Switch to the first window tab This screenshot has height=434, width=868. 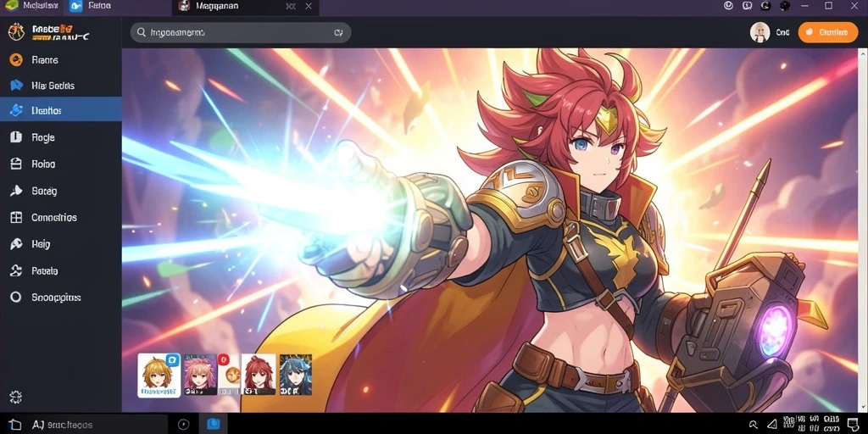(x=31, y=6)
